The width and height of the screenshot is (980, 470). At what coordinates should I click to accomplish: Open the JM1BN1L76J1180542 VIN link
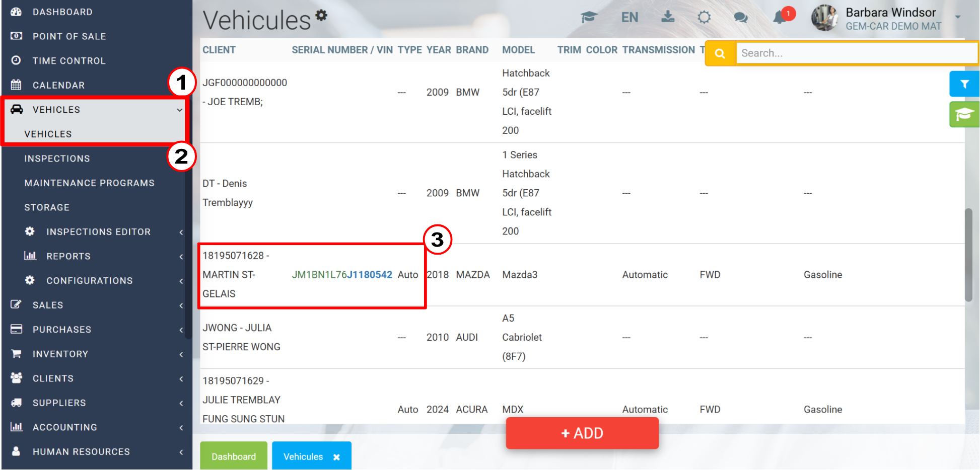click(342, 275)
